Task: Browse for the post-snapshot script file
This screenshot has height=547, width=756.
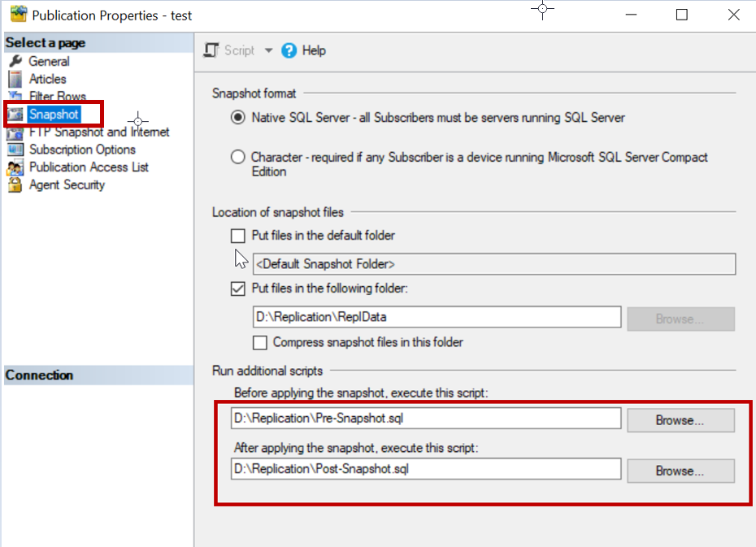Action: click(x=680, y=471)
